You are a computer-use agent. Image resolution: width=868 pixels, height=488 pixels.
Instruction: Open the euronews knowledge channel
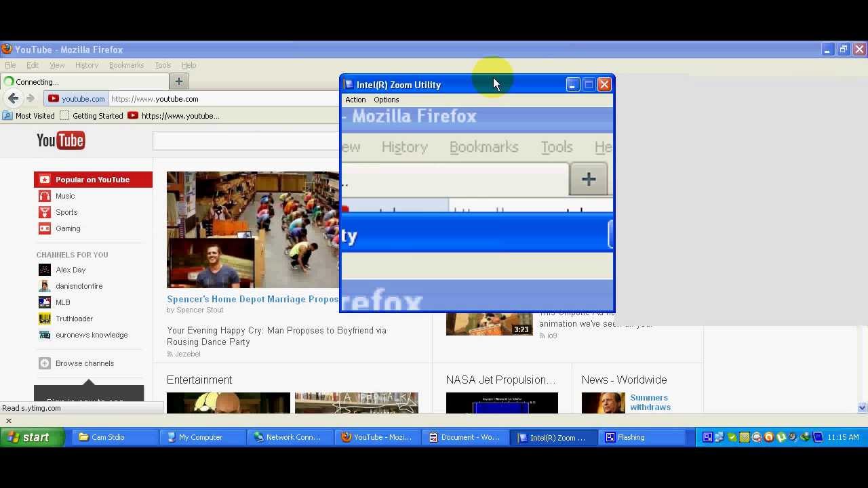(92, 335)
